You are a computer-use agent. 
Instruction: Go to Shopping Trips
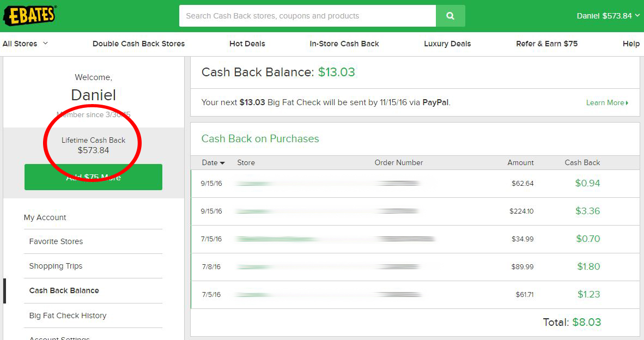click(x=56, y=266)
